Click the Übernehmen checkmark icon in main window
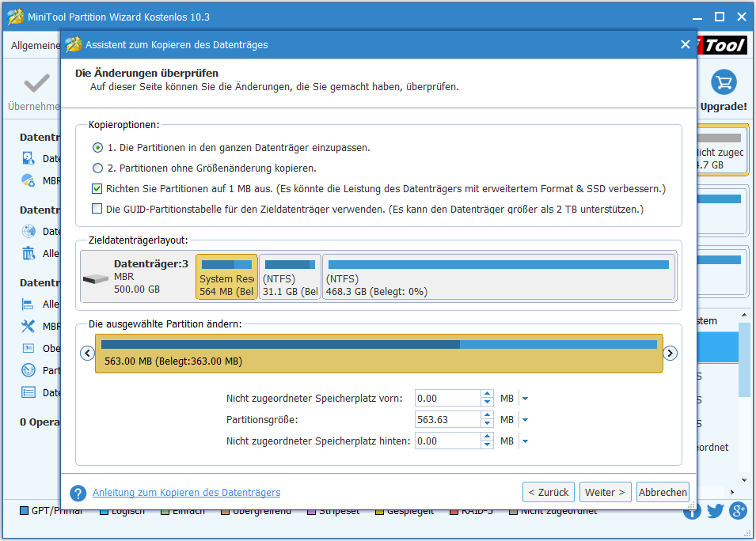Screen dimensions: 756x541 (x=36, y=83)
